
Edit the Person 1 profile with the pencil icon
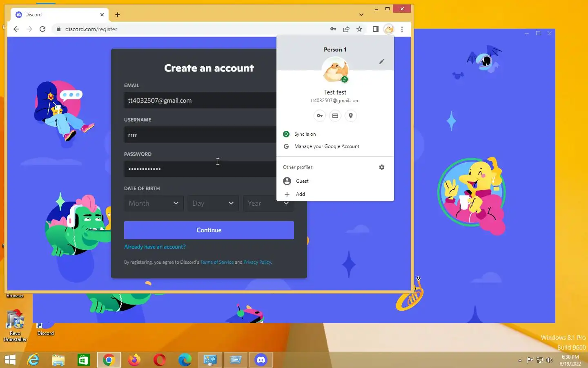coord(382,61)
